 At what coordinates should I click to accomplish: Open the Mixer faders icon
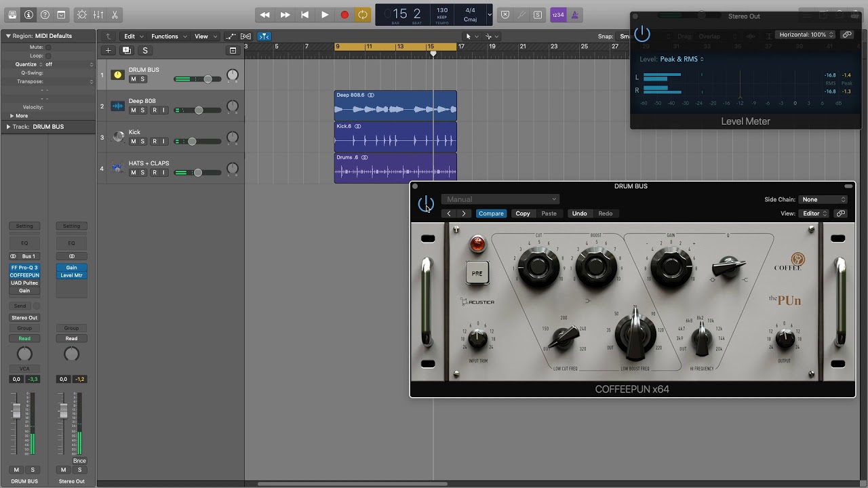[98, 14]
